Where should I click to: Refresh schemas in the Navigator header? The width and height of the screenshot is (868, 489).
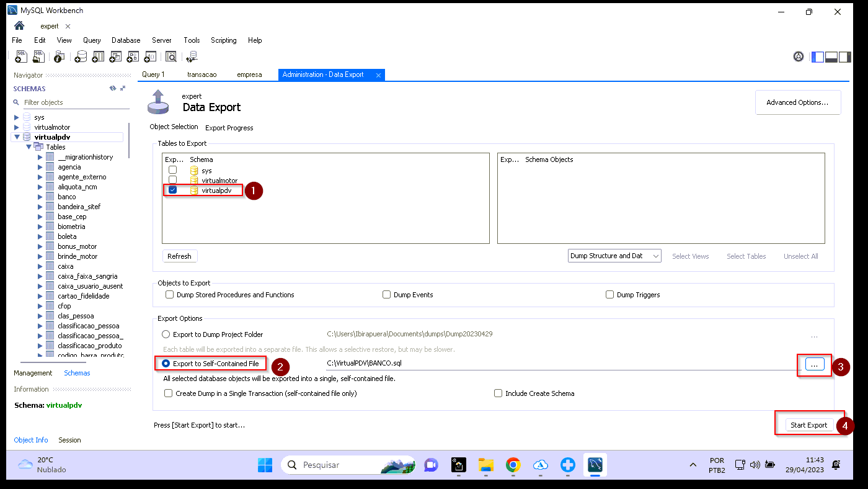[x=113, y=88]
